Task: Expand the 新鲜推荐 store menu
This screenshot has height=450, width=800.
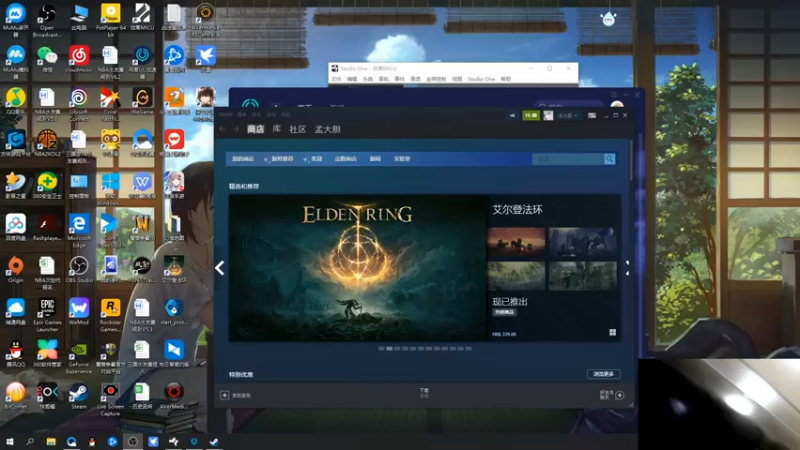Action: click(x=279, y=159)
